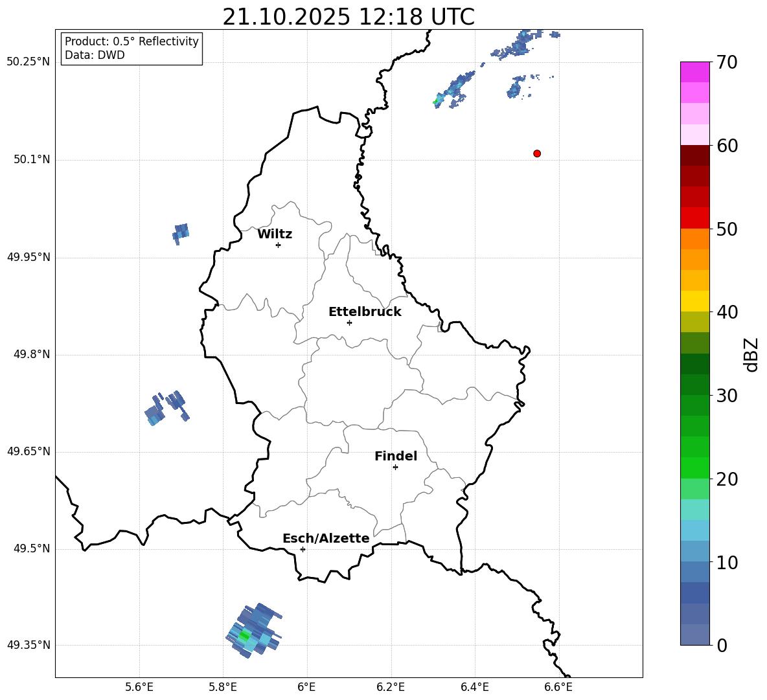Image resolution: width=767 pixels, height=700 pixels.
Task: Click the '49.65°N' latitude label
Action: tap(29, 451)
